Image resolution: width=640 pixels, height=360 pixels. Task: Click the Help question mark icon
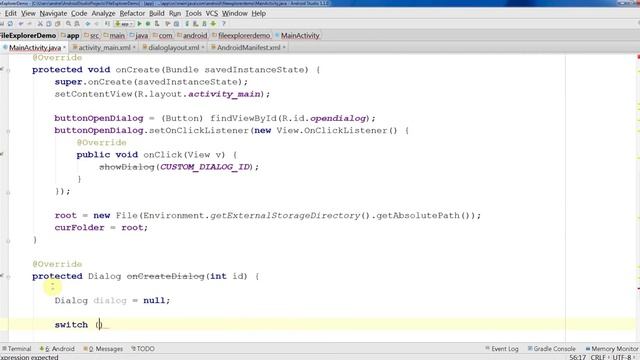(x=223, y=24)
